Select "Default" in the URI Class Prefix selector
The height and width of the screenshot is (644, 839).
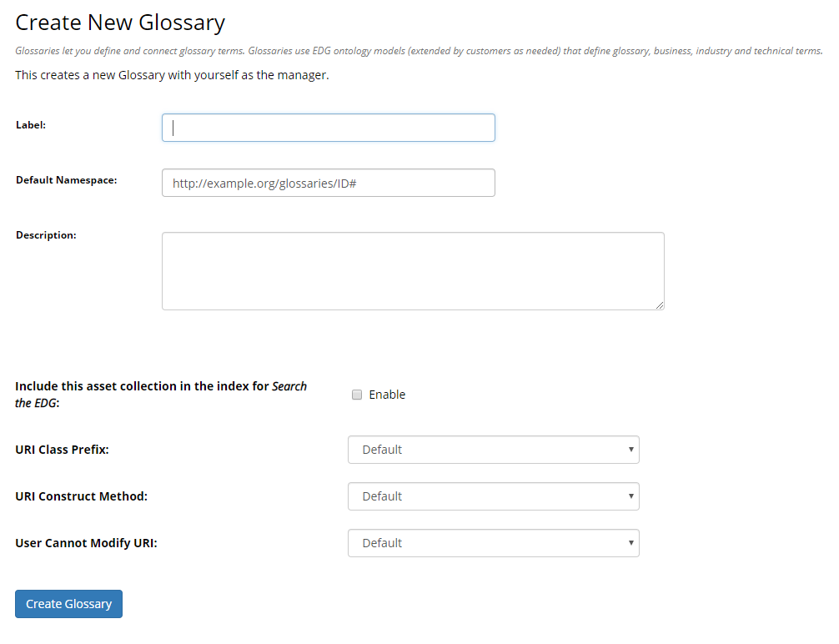pos(493,450)
